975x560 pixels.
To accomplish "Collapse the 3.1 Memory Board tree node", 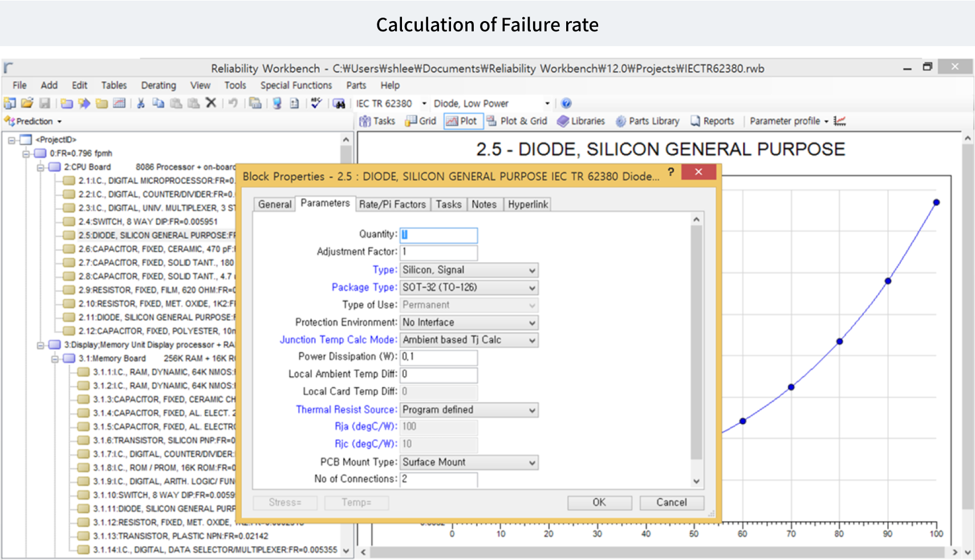I will tap(56, 358).
